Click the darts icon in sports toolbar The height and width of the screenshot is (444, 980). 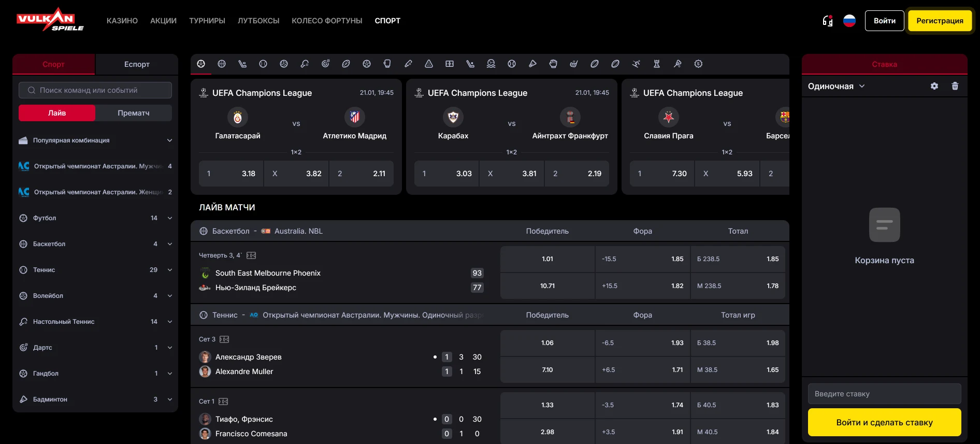pos(325,64)
